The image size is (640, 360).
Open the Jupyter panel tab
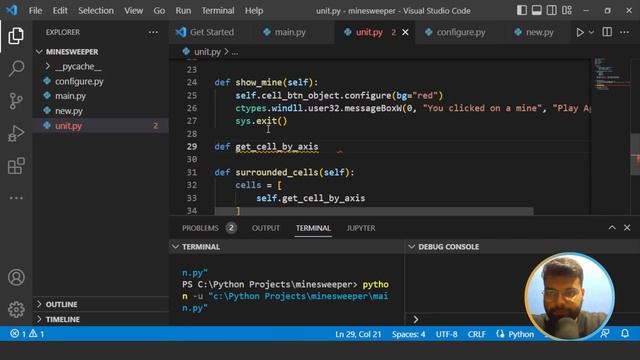361,228
